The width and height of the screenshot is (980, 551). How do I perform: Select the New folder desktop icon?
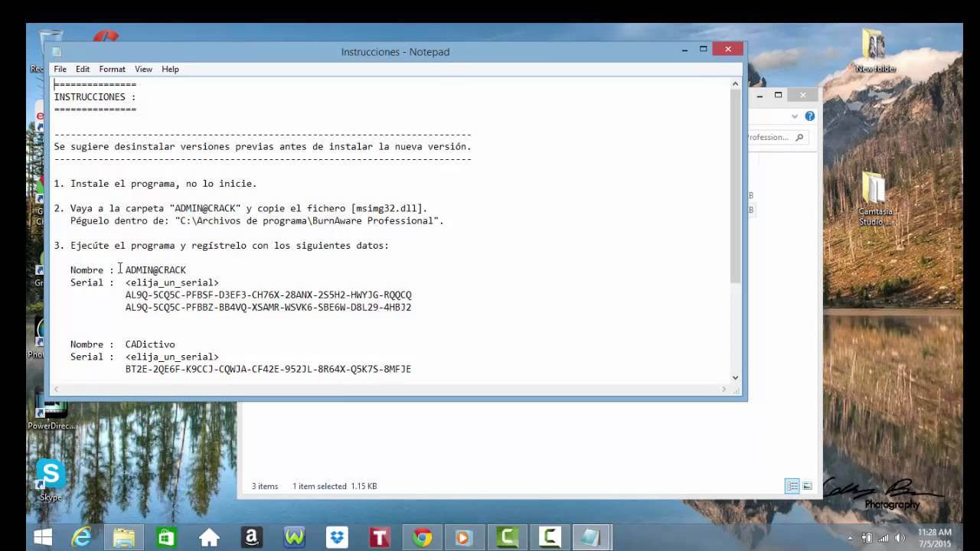(875, 51)
